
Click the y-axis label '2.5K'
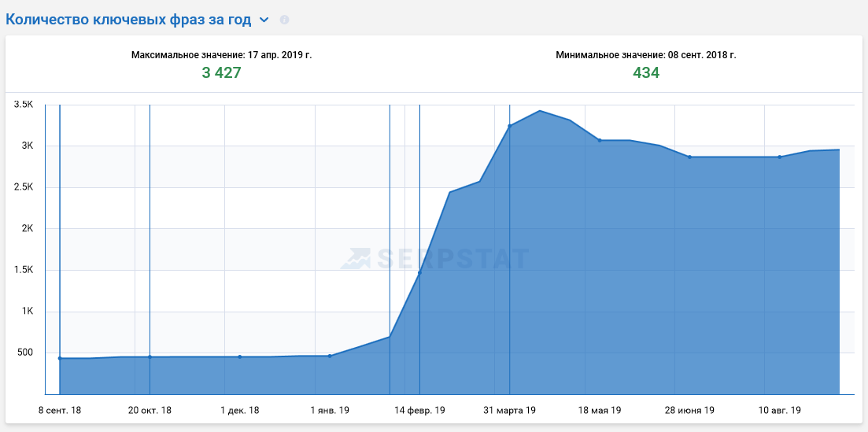[24, 187]
